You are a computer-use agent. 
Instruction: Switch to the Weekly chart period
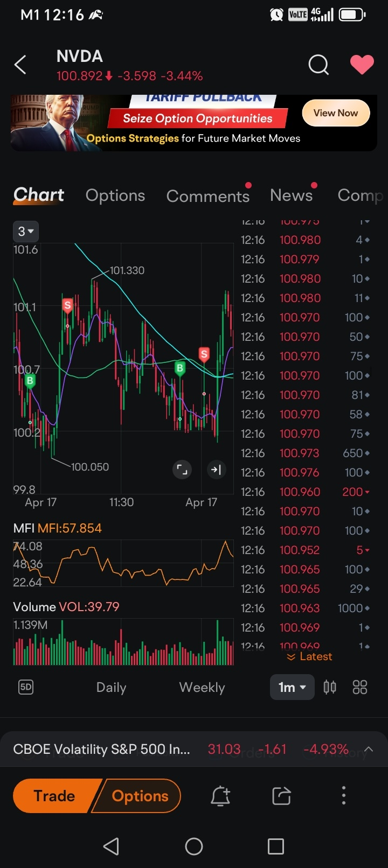[x=202, y=688]
